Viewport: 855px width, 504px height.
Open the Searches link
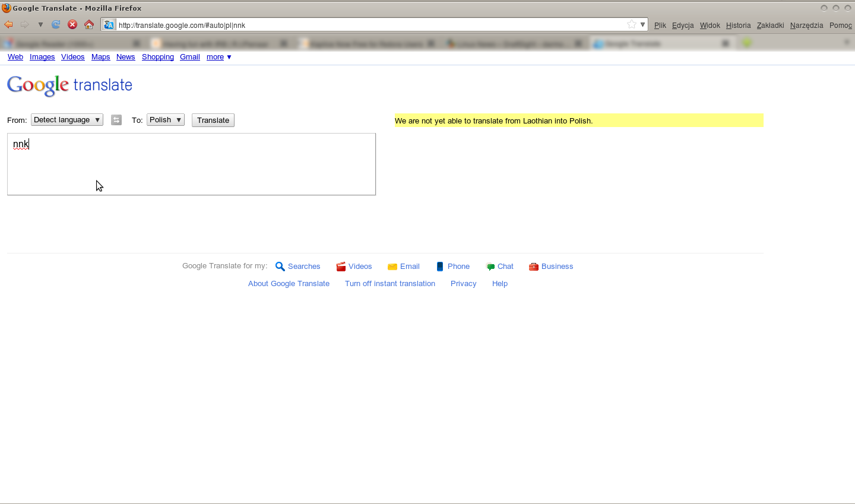(304, 267)
